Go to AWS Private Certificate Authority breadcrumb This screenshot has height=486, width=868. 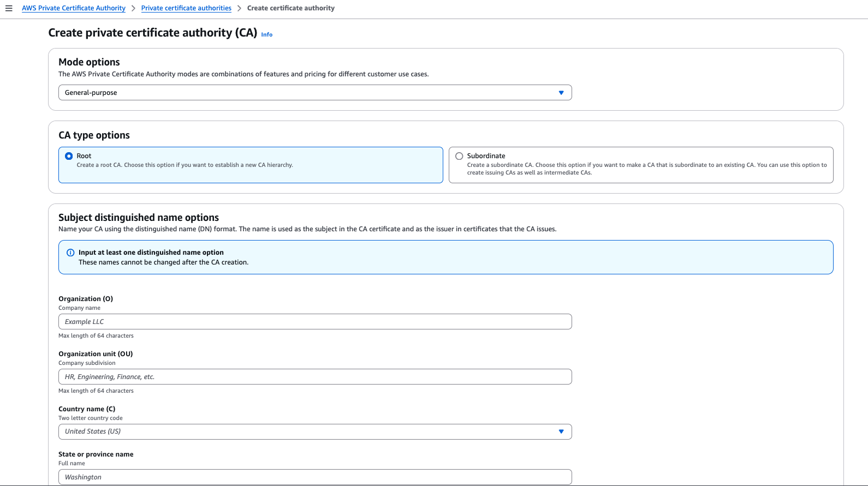[74, 8]
